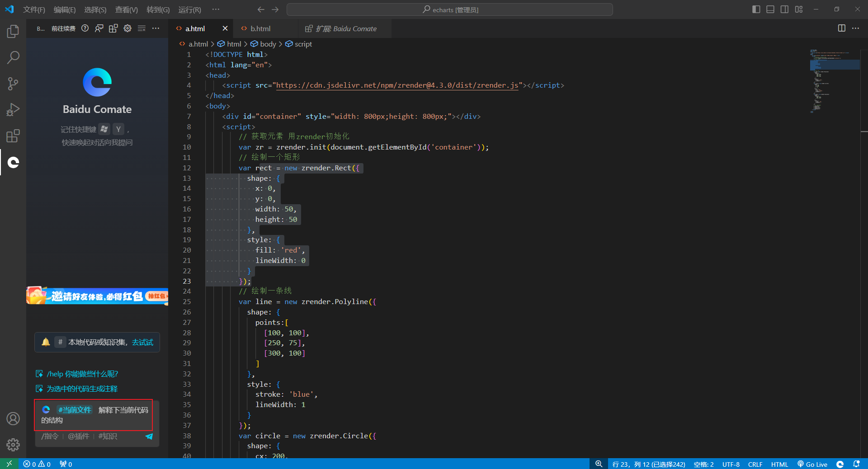The image size is (868, 469).
Task: Click the zoom magnifier in status bar
Action: [599, 464]
